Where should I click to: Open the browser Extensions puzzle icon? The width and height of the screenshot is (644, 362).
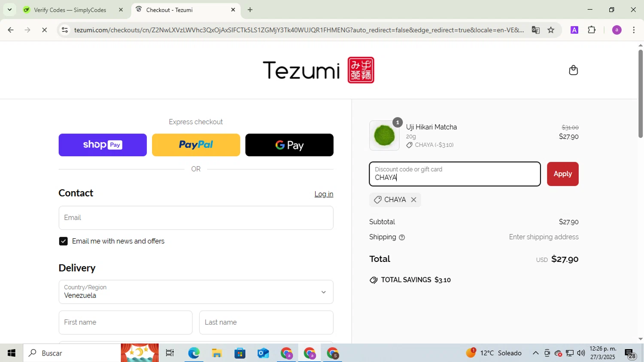click(x=592, y=30)
